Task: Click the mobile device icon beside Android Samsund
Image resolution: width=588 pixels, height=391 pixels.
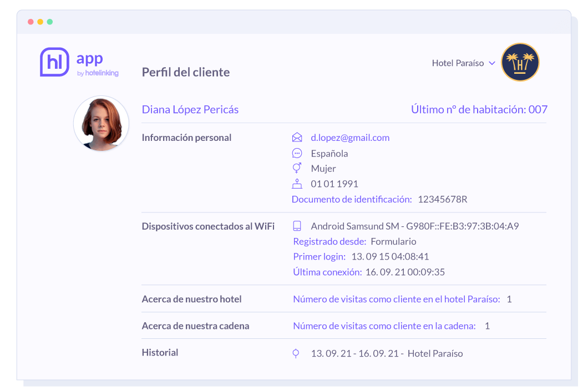Action: 297,226
